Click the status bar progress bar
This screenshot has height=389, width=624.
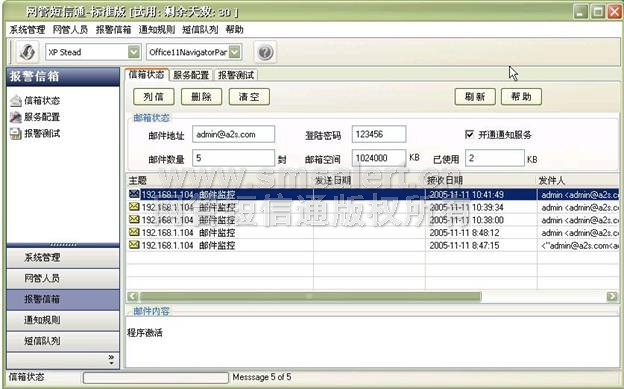[156, 377]
